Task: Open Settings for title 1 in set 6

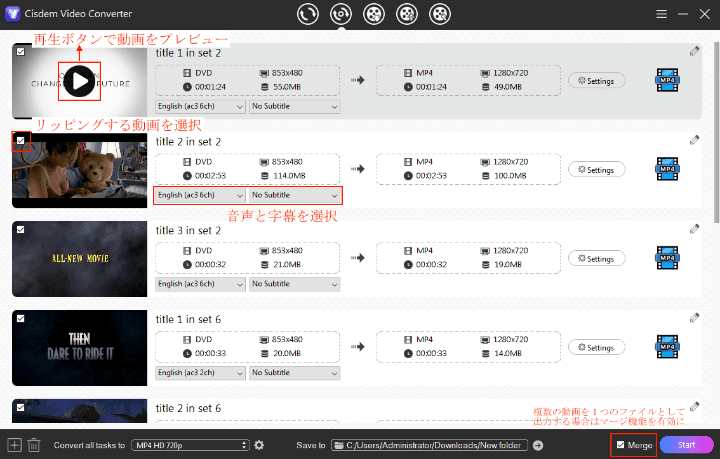Action: pyautogui.click(x=596, y=347)
